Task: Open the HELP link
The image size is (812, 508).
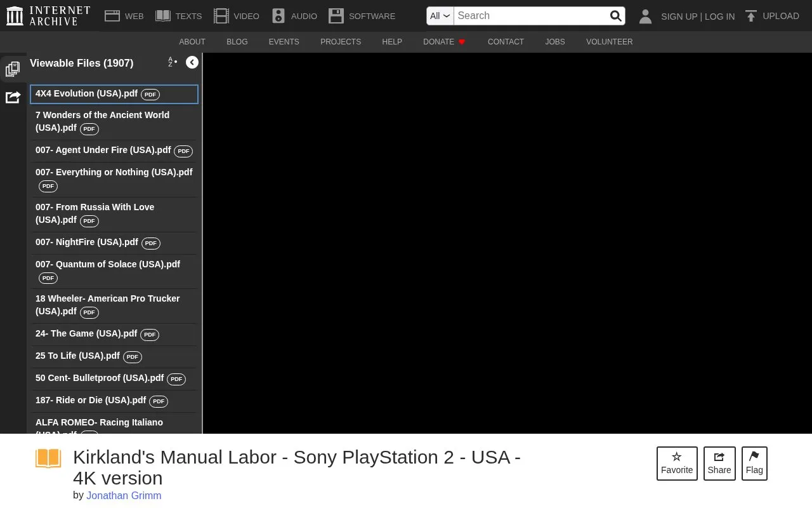Action: click(392, 42)
